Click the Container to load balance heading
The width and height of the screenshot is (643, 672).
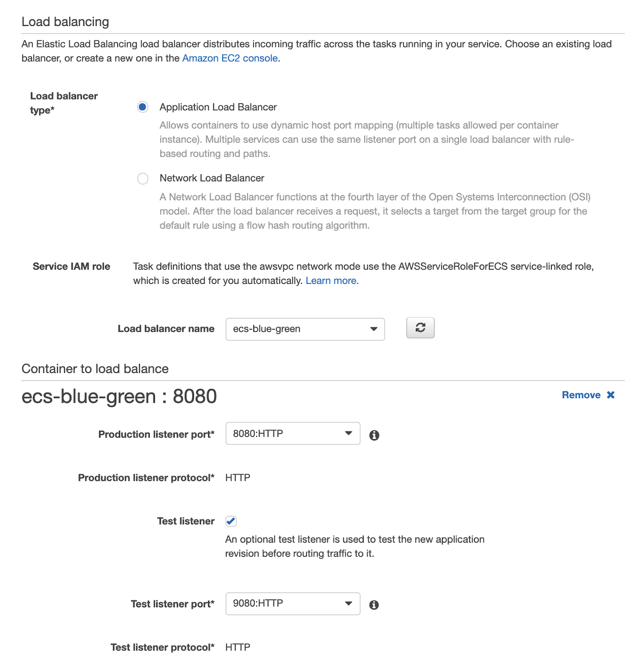95,369
